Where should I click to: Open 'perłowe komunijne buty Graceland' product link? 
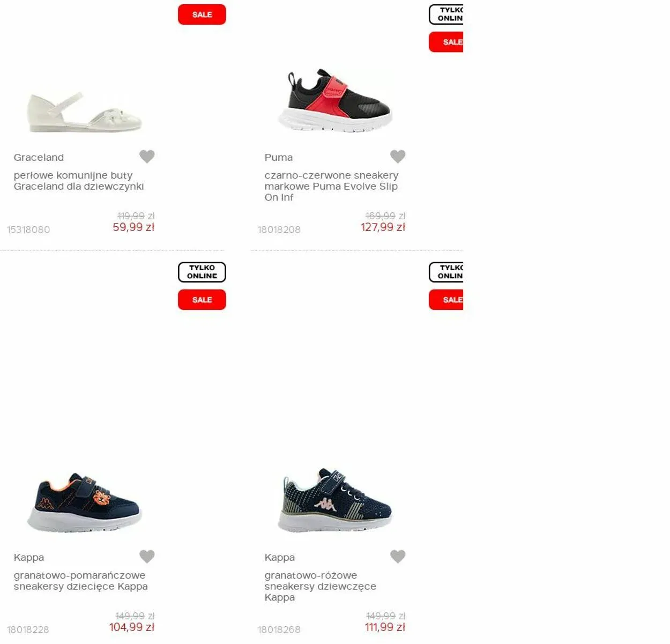(x=79, y=181)
